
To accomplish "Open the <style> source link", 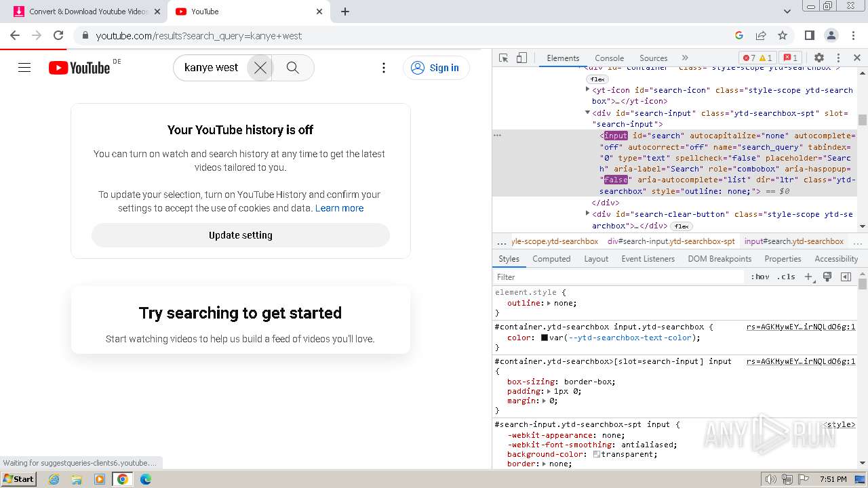I will (x=839, y=424).
